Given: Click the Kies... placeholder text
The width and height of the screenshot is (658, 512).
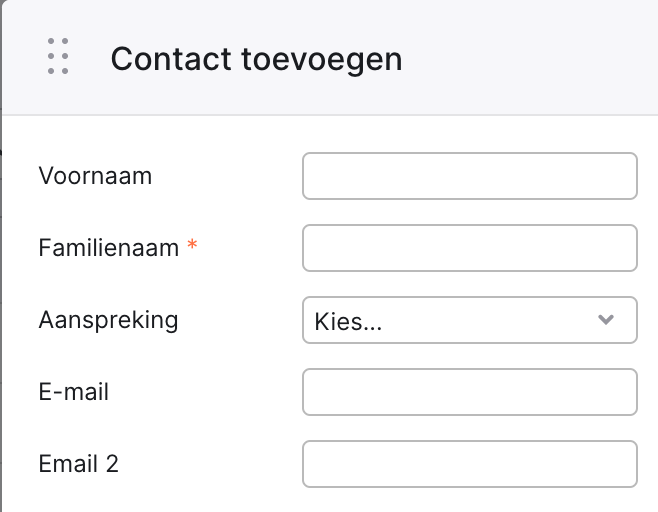Looking at the screenshot, I should pos(348,322).
